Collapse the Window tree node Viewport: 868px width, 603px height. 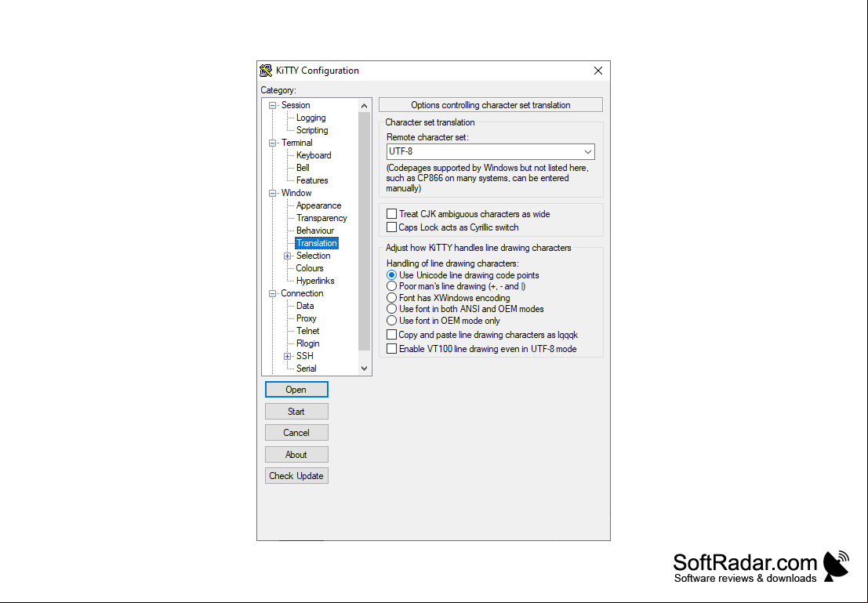(x=272, y=193)
